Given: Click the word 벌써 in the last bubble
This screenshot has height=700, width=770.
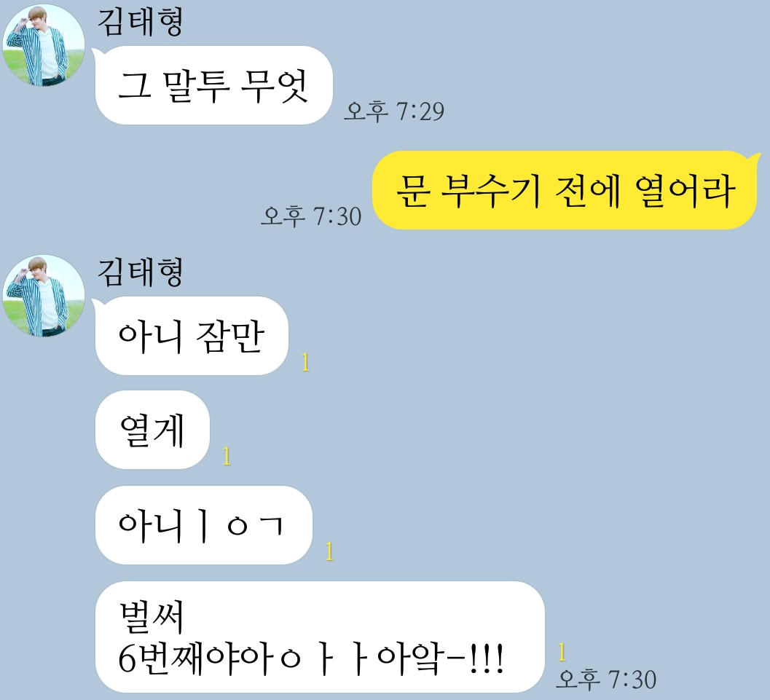Looking at the screenshot, I should [x=152, y=616].
